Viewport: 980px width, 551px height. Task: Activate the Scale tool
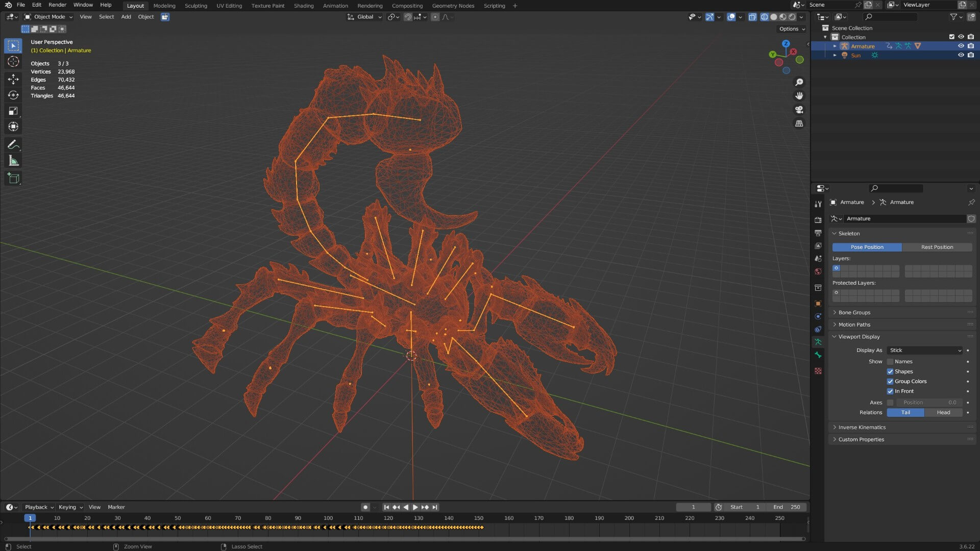pos(13,111)
